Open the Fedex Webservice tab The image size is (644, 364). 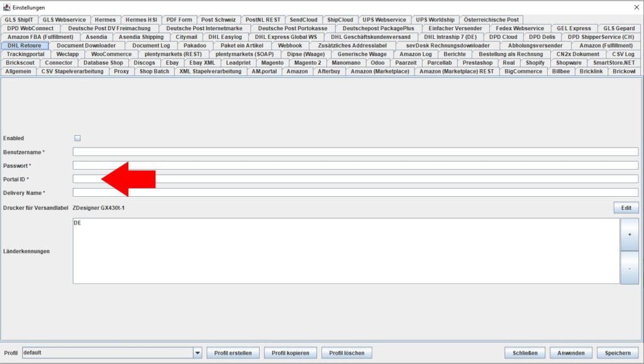(520, 28)
